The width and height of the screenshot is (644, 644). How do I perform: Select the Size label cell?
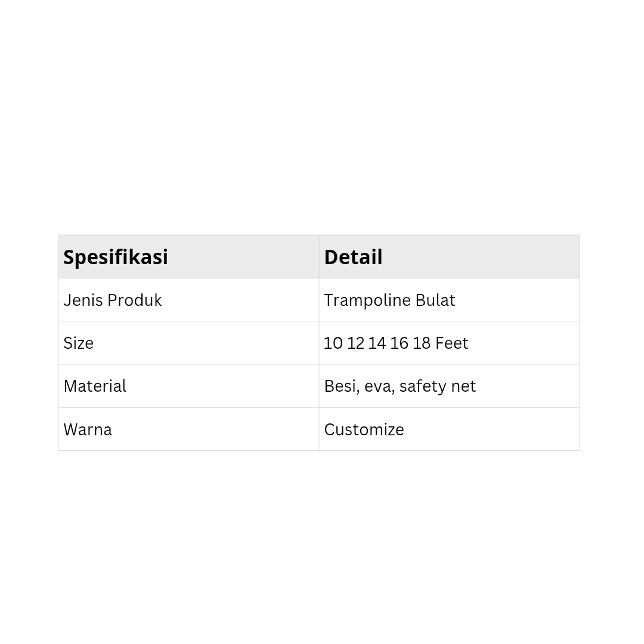pos(188,343)
